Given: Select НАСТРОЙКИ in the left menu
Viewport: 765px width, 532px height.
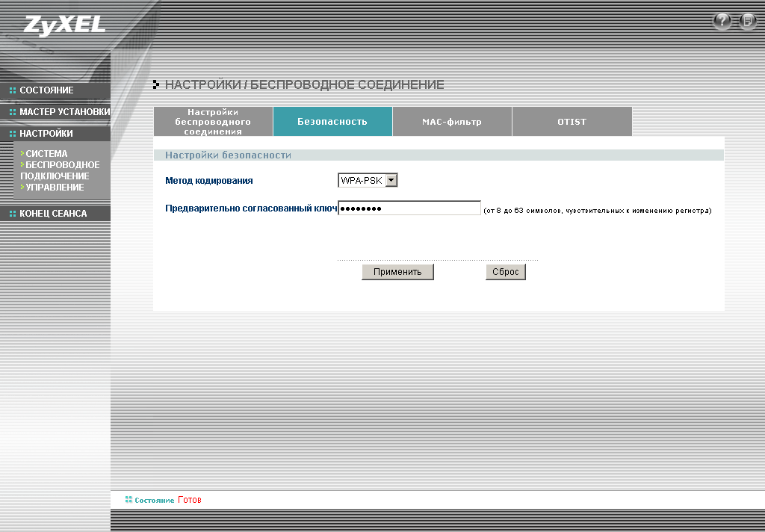Looking at the screenshot, I should 46,133.
